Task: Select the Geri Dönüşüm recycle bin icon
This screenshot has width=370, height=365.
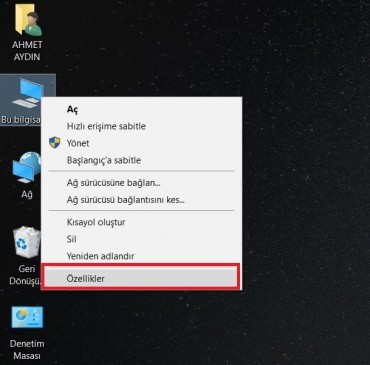Action: 25,255
